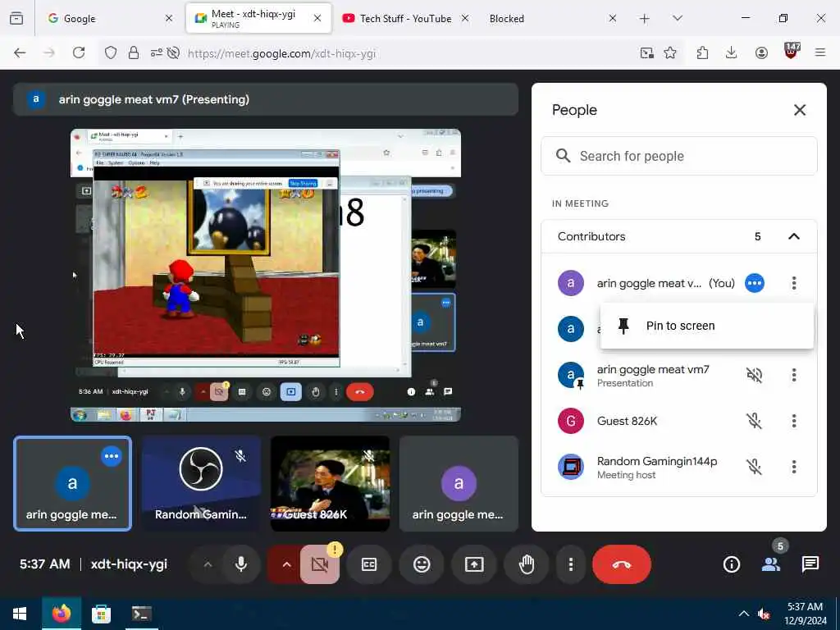Click the tracking protection shield icon
The width and height of the screenshot is (840, 630).
pyautogui.click(x=111, y=53)
